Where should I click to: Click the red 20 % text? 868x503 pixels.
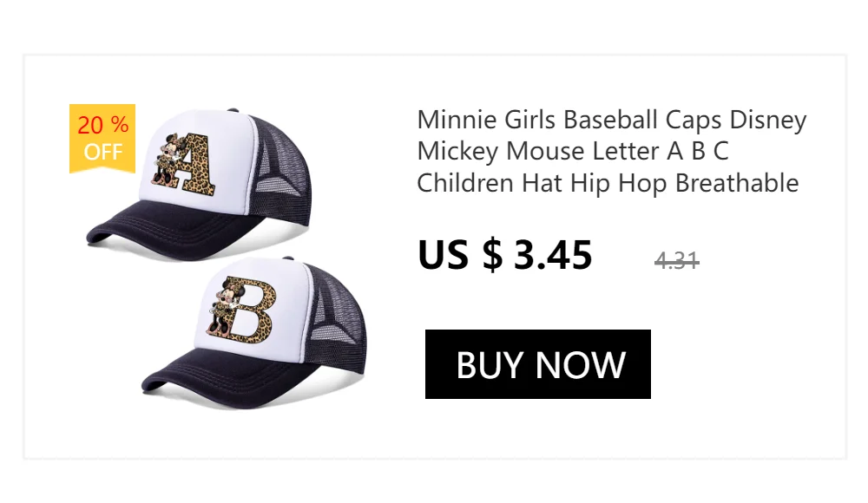click(102, 125)
